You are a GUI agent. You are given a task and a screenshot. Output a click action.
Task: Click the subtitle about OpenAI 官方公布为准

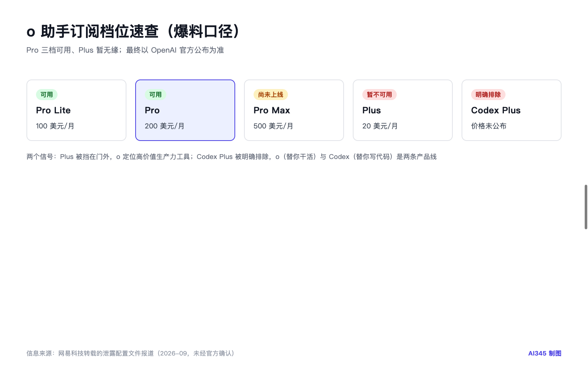coord(125,50)
